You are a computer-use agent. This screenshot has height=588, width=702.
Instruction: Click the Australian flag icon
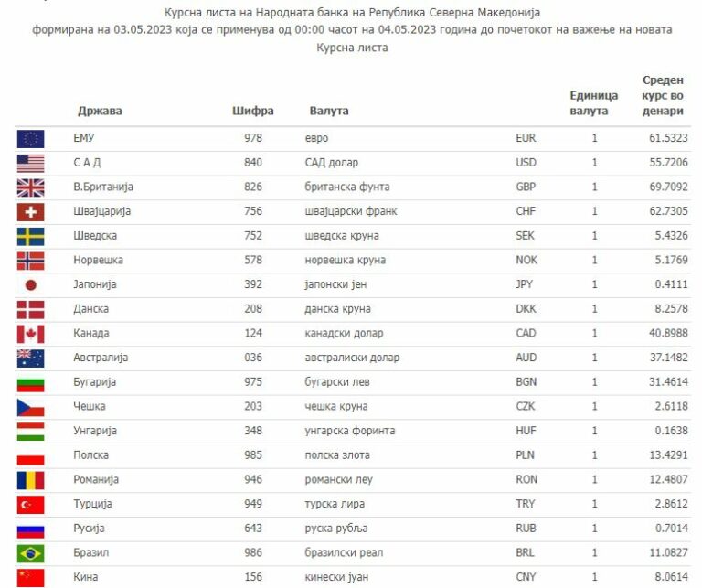point(30,358)
